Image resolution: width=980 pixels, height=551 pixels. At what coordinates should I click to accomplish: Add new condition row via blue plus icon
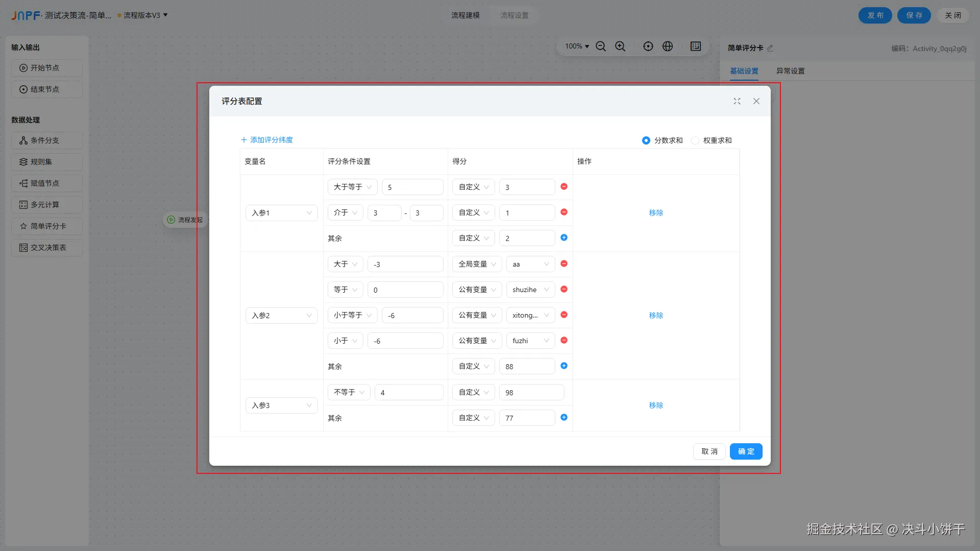564,237
